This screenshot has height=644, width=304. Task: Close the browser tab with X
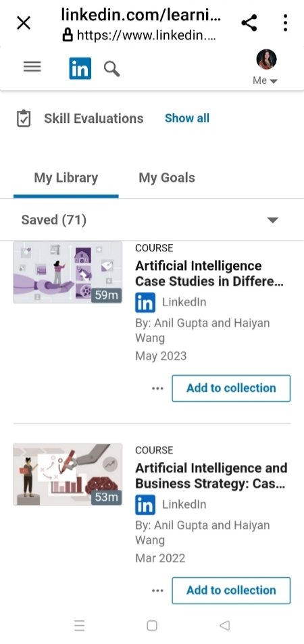click(x=24, y=23)
